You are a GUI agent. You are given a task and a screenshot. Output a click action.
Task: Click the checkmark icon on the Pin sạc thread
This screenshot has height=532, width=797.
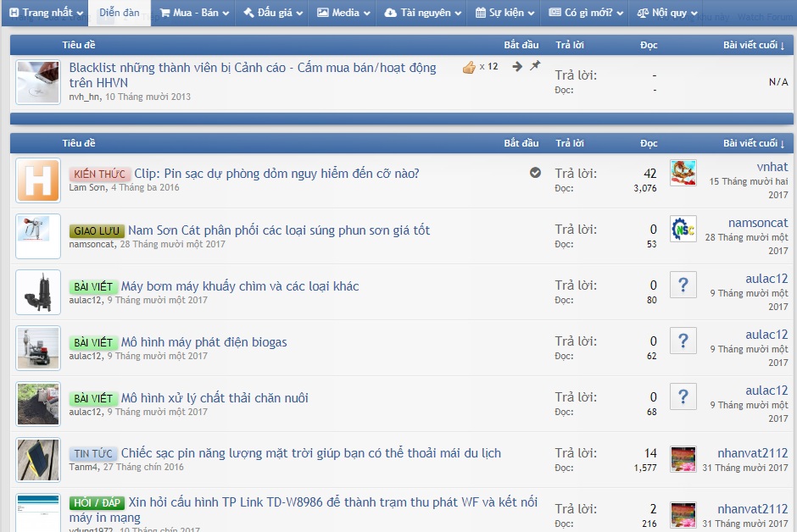pyautogui.click(x=535, y=173)
